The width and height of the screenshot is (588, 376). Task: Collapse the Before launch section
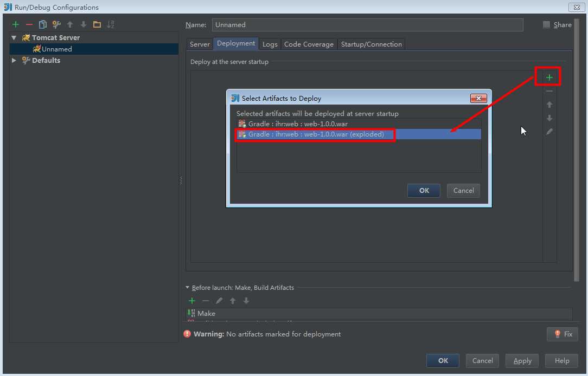[188, 288]
